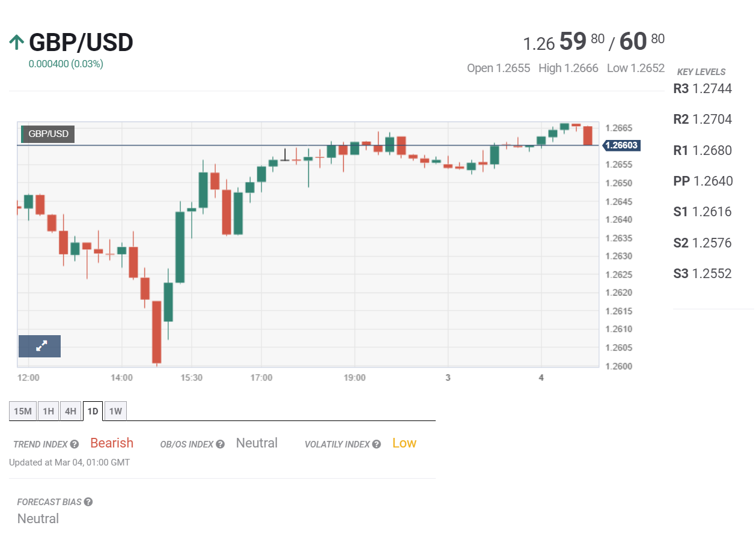Click the PP 1.2640 pivot point level

[x=703, y=181]
